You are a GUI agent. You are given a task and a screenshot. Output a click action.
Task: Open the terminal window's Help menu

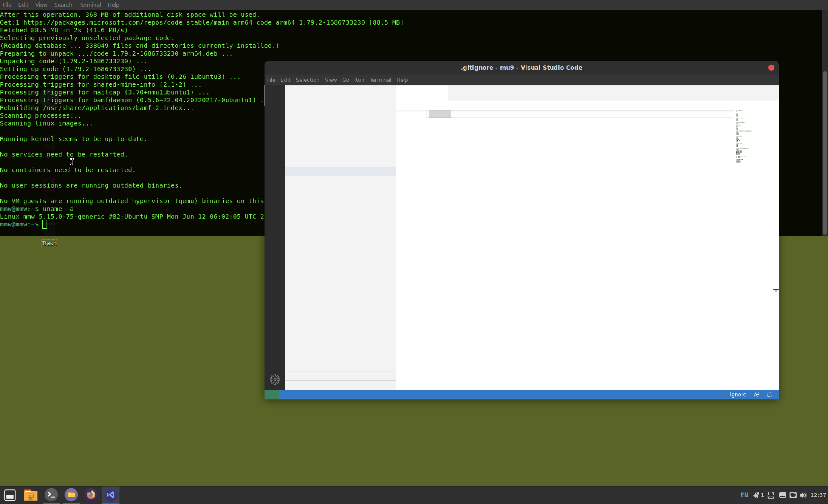[x=113, y=5]
